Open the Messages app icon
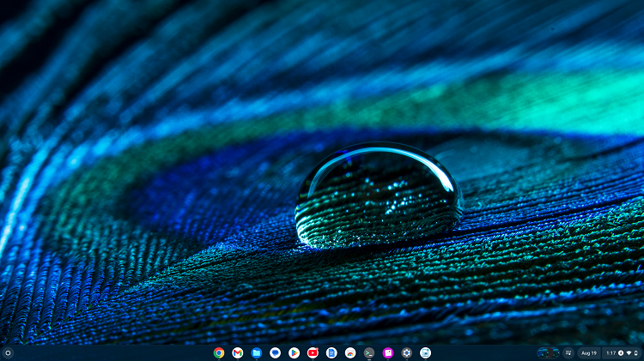The image size is (644, 361). coord(275,352)
